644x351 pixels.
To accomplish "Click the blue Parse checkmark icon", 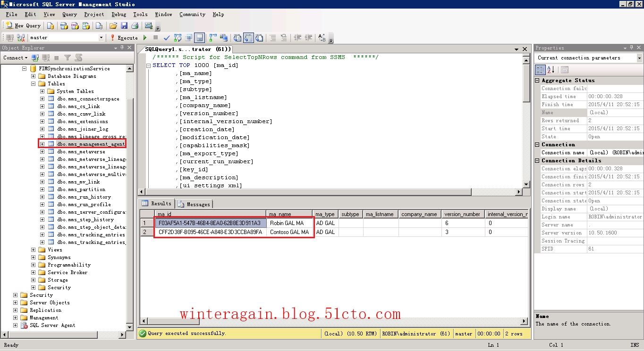I will point(167,37).
